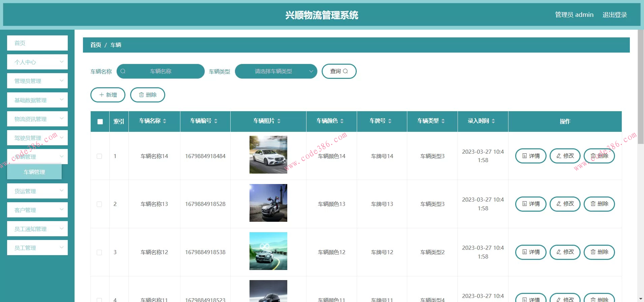Sort by 车辆名称 column arrows
644x302 pixels.
[x=165, y=121]
